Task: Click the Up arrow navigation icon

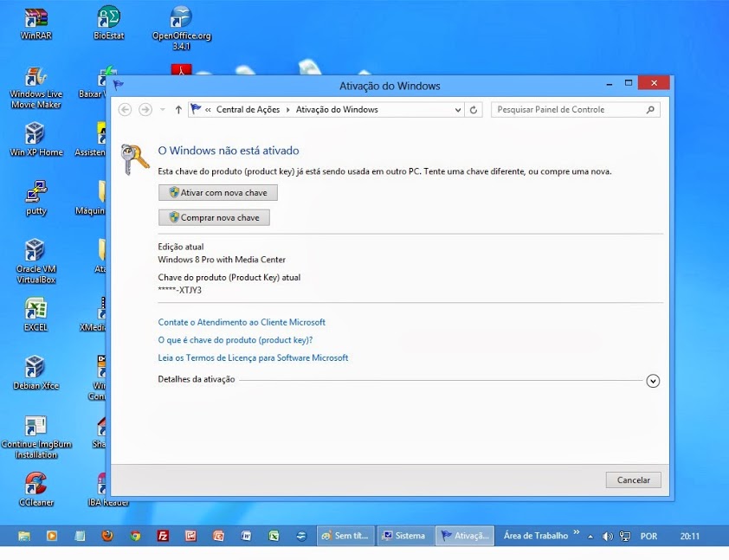Action: pyautogui.click(x=178, y=110)
